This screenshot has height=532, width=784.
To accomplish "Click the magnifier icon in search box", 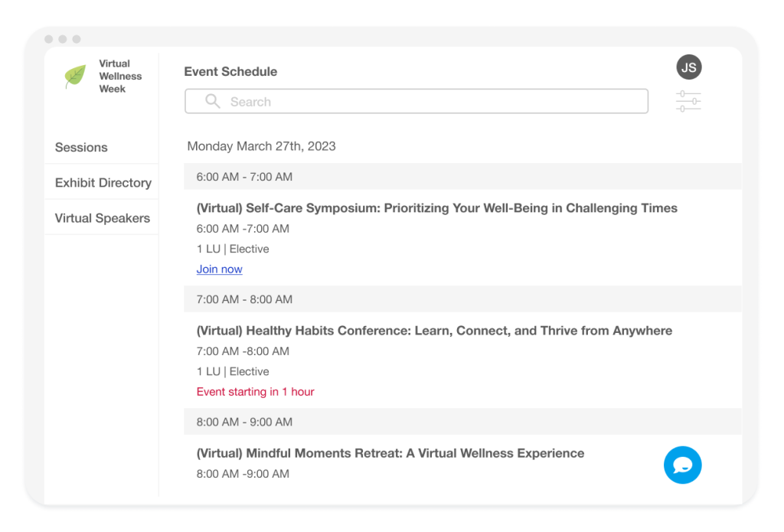I will point(213,101).
